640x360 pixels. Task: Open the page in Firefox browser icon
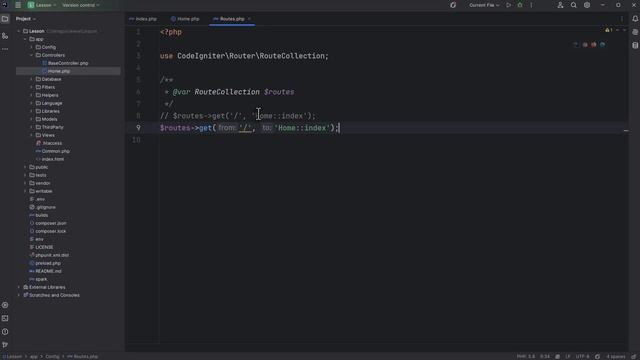[593, 44]
